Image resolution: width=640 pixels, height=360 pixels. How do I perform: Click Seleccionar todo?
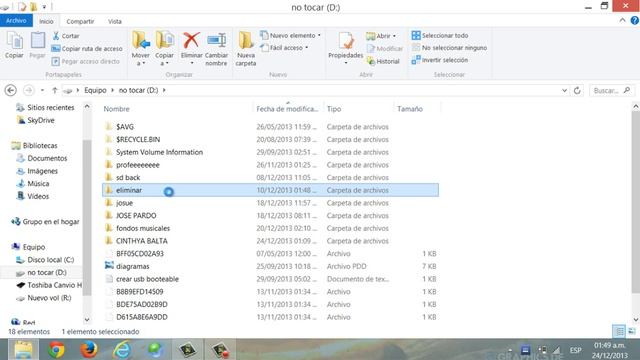440,36
